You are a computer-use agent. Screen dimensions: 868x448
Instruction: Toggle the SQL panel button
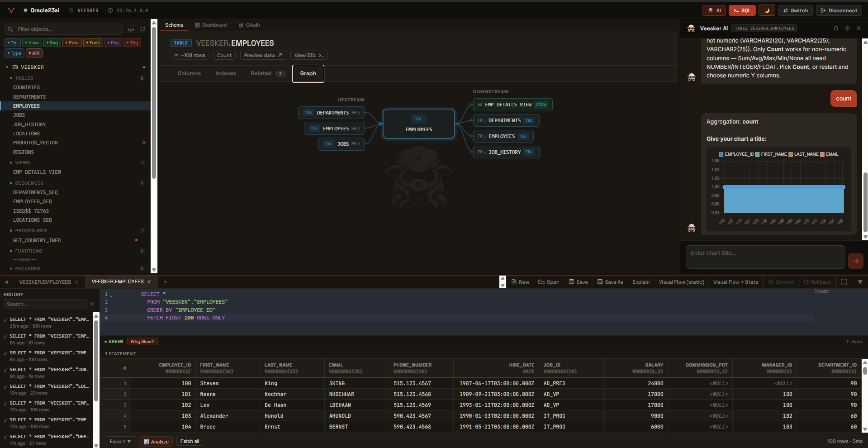pyautogui.click(x=742, y=10)
